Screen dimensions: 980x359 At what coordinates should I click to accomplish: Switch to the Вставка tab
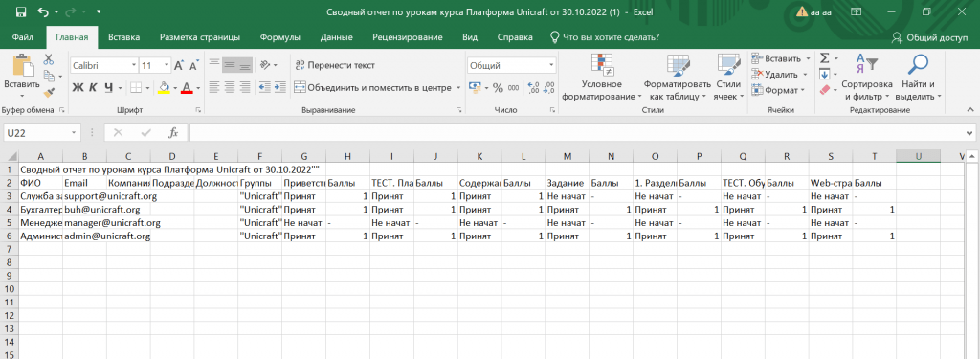pos(123,37)
